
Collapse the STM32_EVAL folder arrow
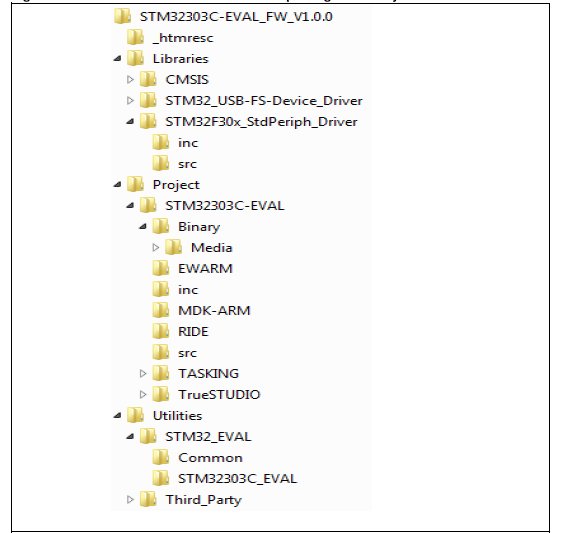click(130, 437)
